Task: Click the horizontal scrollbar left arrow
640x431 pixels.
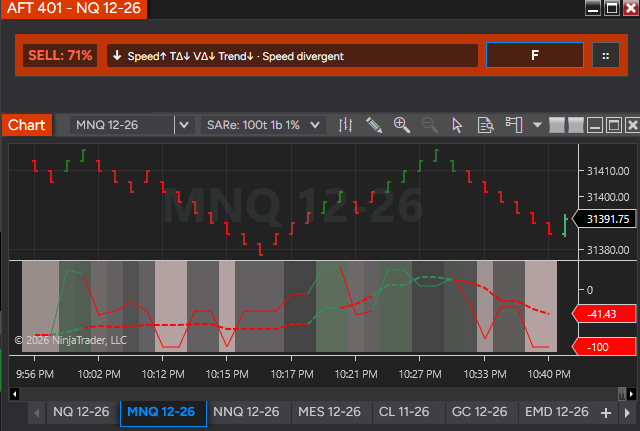Action: coord(15,394)
